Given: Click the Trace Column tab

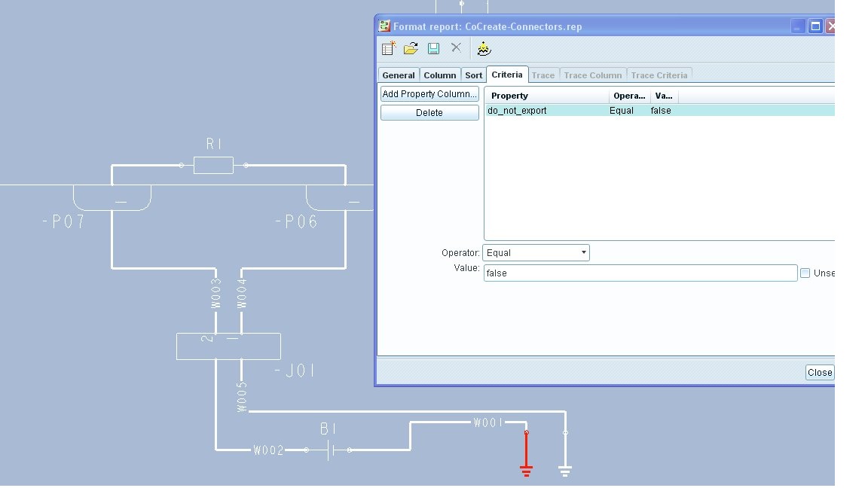Looking at the screenshot, I should [592, 75].
